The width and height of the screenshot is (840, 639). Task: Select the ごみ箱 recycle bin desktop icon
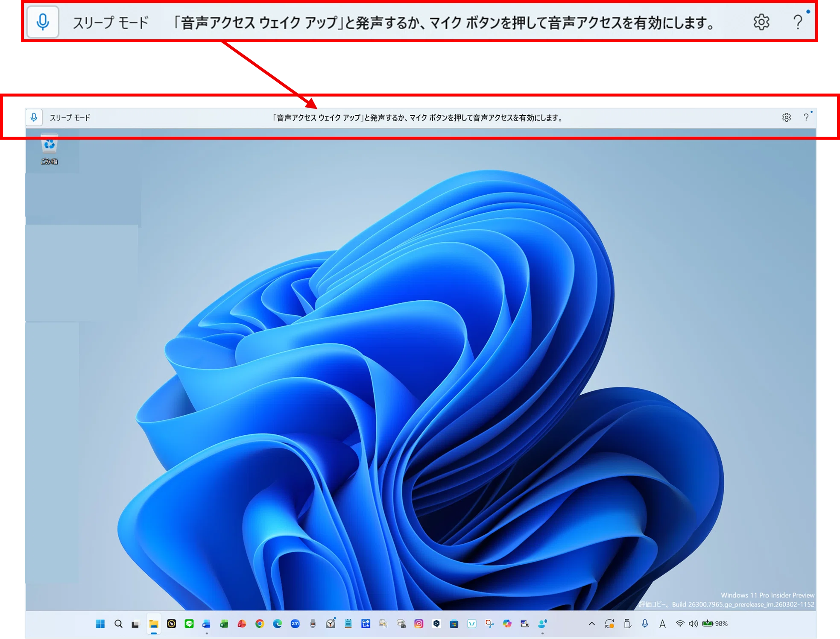50,150
